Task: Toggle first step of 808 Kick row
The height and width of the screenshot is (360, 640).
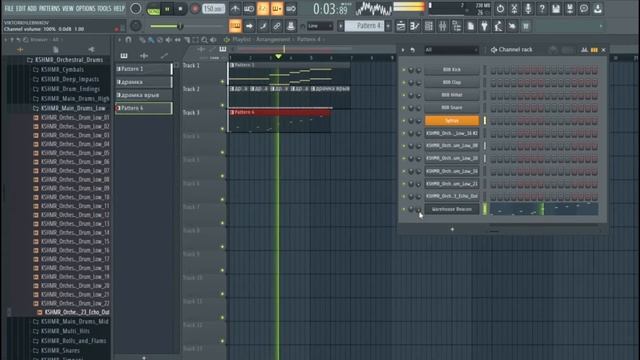Action: pos(493,70)
